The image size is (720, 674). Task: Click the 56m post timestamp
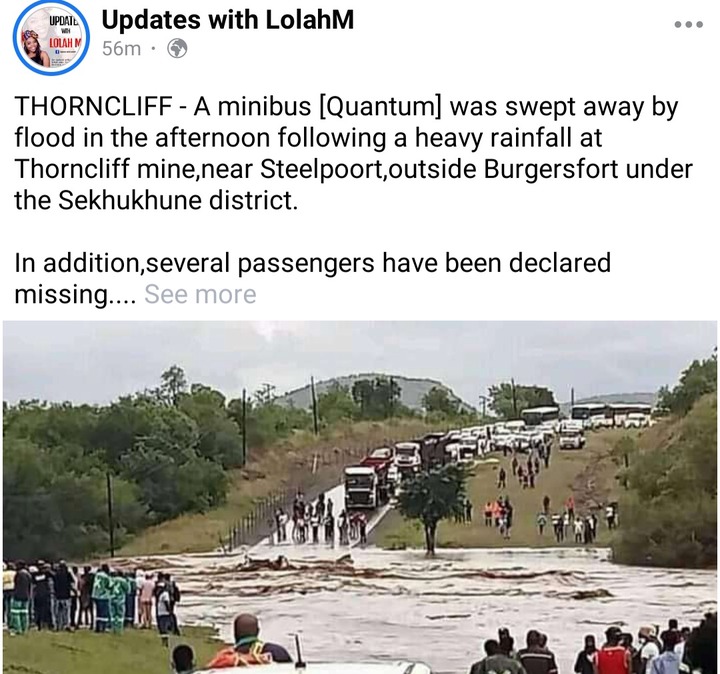point(121,48)
